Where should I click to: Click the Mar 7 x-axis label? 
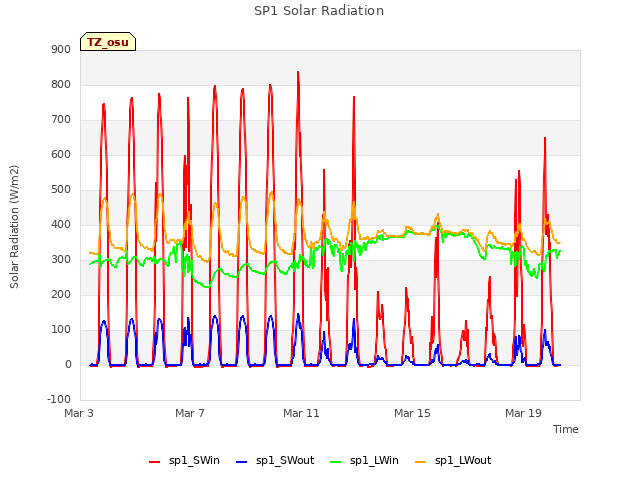(x=190, y=413)
